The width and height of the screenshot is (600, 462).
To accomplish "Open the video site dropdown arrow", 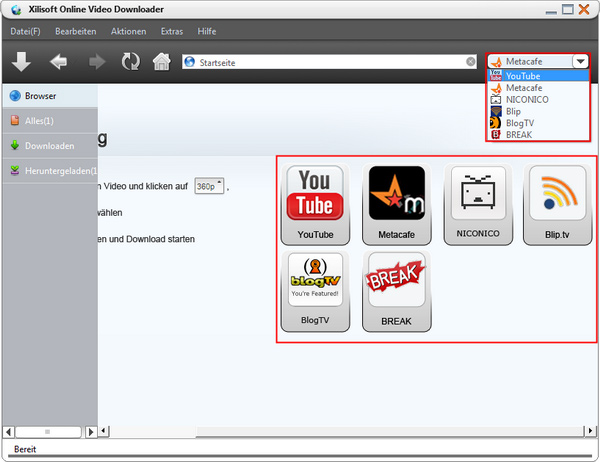I will coord(580,61).
